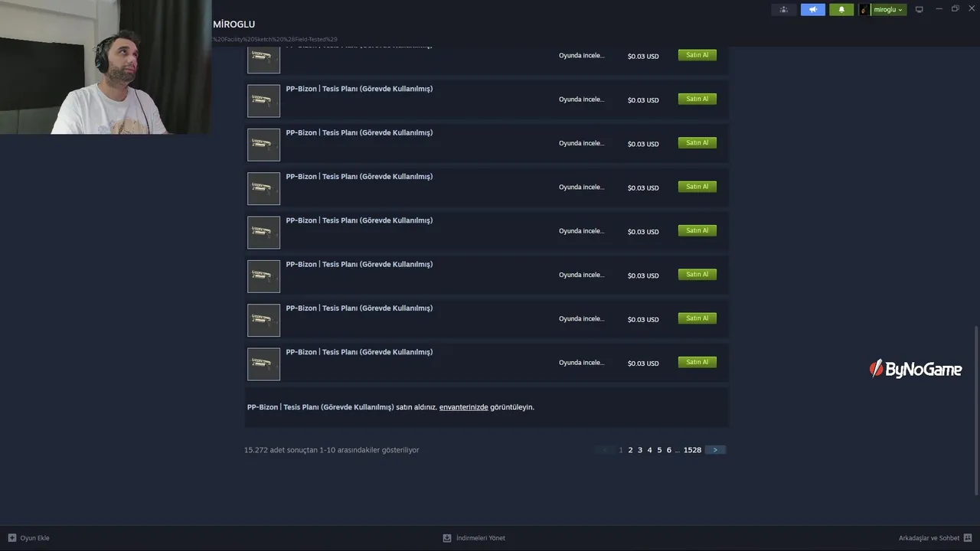Select current page number 1

click(x=621, y=450)
